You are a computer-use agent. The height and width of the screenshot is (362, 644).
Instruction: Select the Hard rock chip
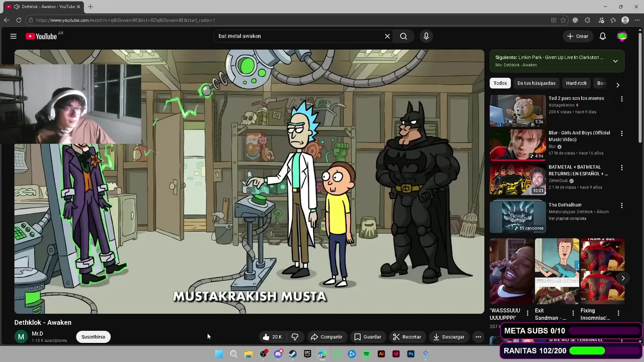click(x=576, y=83)
